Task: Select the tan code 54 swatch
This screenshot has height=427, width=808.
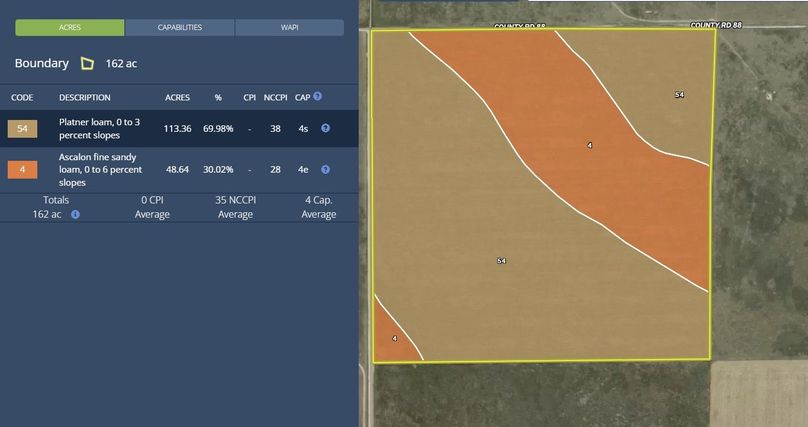Action: [22, 128]
